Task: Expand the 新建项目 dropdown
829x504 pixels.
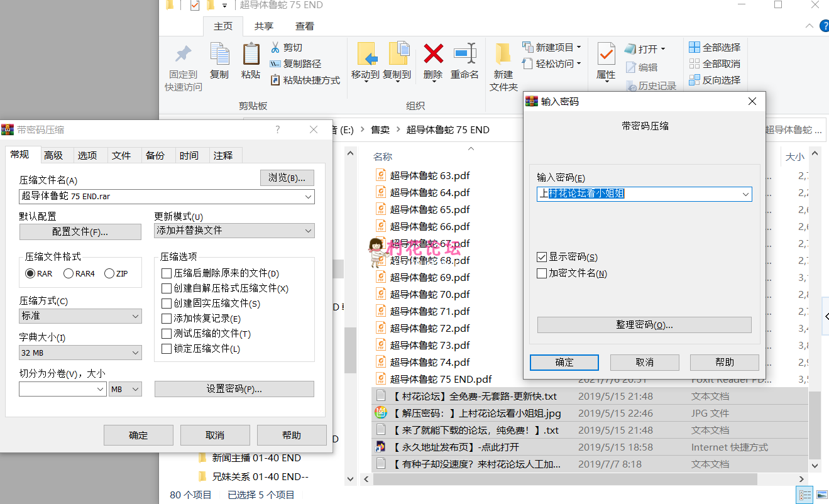Action: pyautogui.click(x=579, y=47)
